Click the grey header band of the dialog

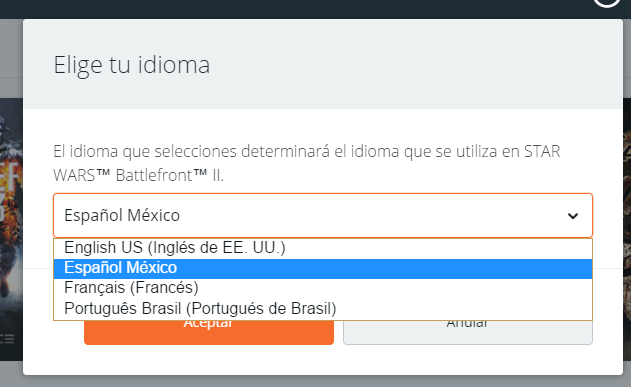coord(323,64)
